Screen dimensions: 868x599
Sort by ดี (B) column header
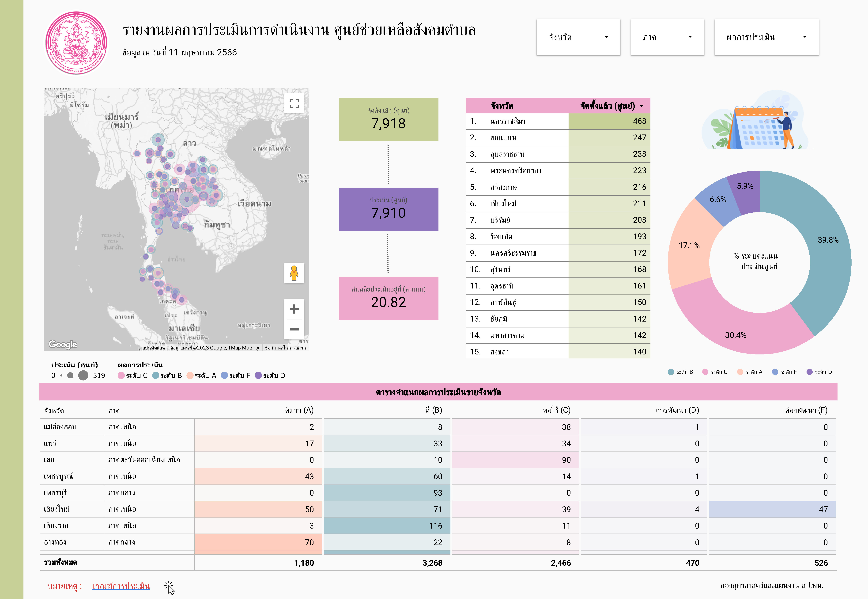[x=434, y=410]
